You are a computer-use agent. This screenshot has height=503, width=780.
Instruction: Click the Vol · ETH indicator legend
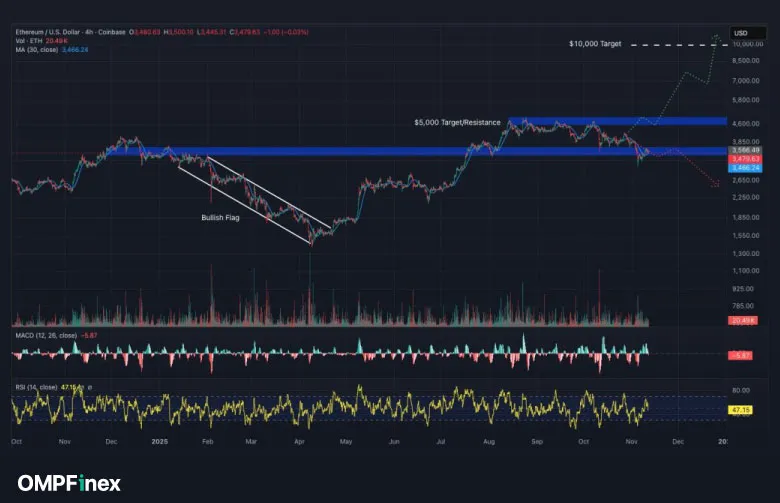coord(27,43)
